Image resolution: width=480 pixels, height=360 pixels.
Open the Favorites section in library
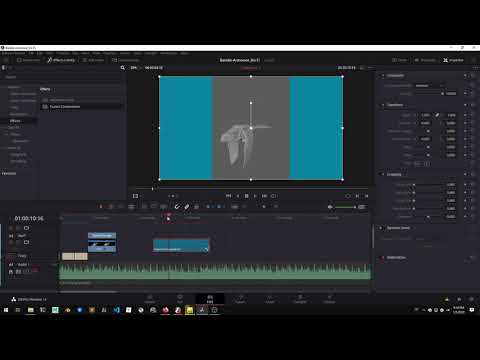pos(9,173)
